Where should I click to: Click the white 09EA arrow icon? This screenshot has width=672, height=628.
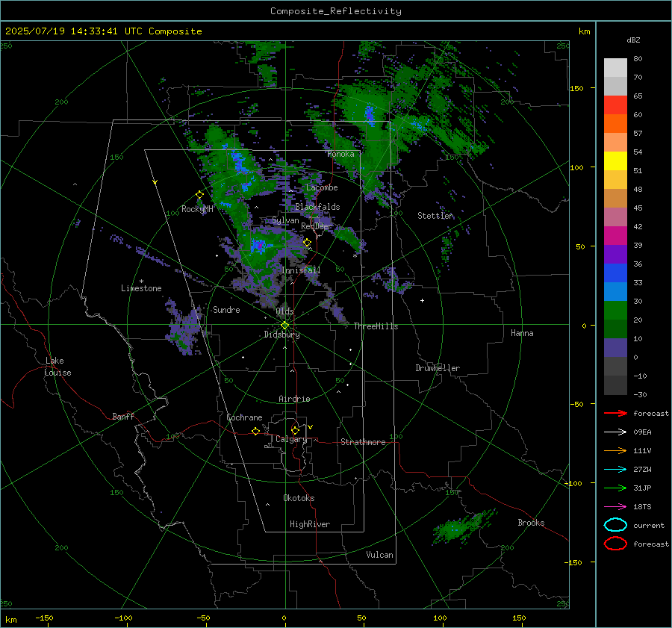tap(615, 432)
